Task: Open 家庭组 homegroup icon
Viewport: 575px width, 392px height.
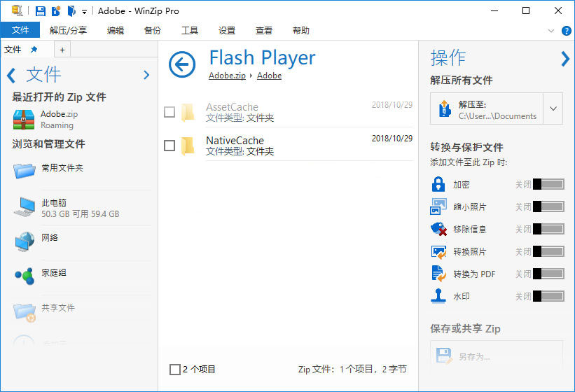Action: pos(25,276)
